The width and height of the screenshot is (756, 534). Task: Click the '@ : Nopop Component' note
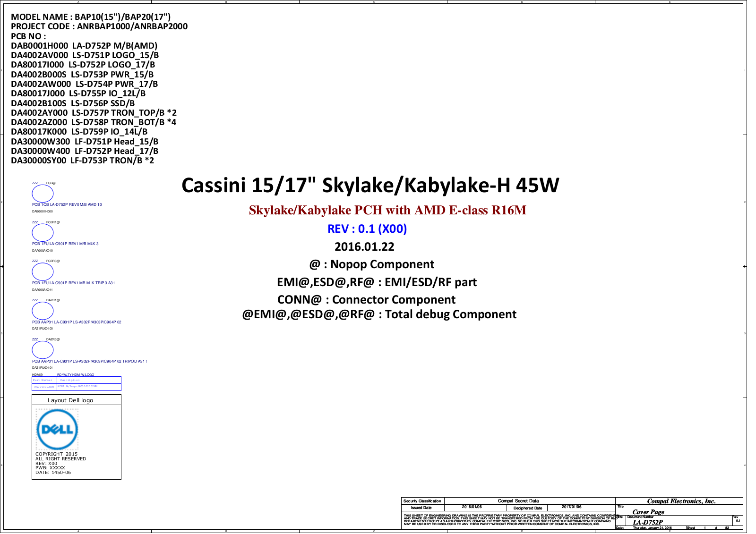click(x=372, y=264)
